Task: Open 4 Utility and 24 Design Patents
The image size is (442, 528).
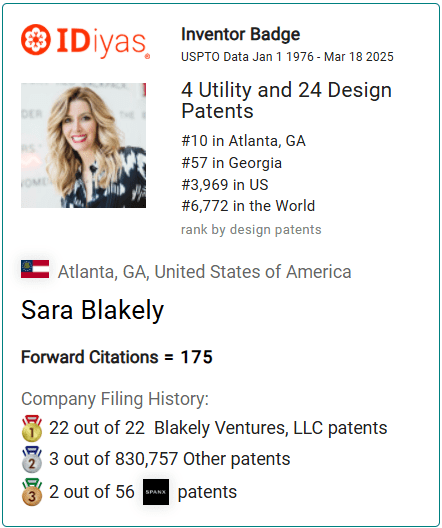Action: (x=286, y=100)
